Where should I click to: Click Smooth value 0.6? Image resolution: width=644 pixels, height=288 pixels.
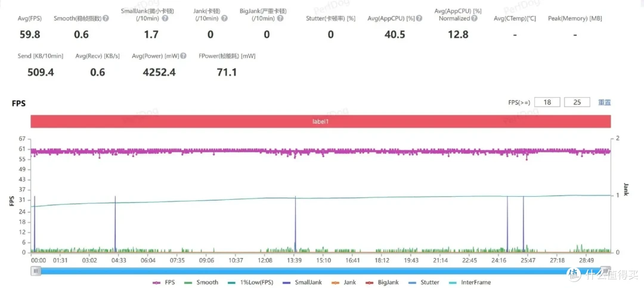81,35
